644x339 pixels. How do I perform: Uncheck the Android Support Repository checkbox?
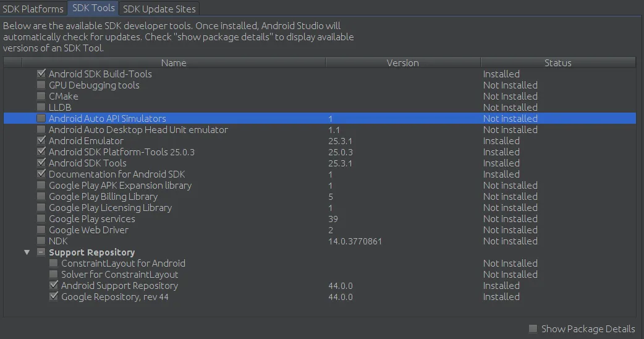[54, 286]
